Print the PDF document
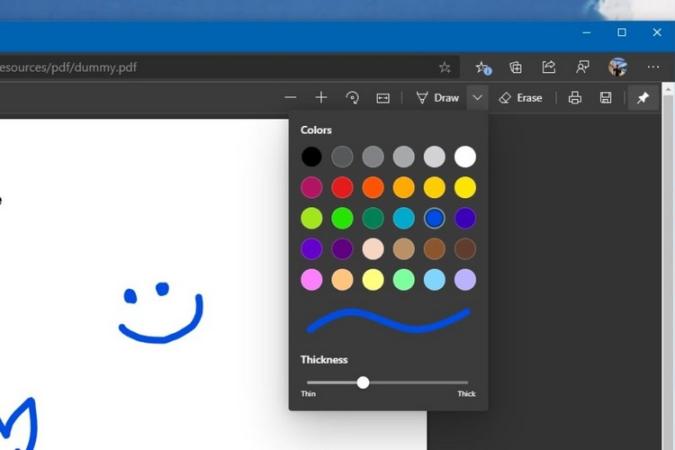The width and height of the screenshot is (675, 450). pyautogui.click(x=575, y=98)
